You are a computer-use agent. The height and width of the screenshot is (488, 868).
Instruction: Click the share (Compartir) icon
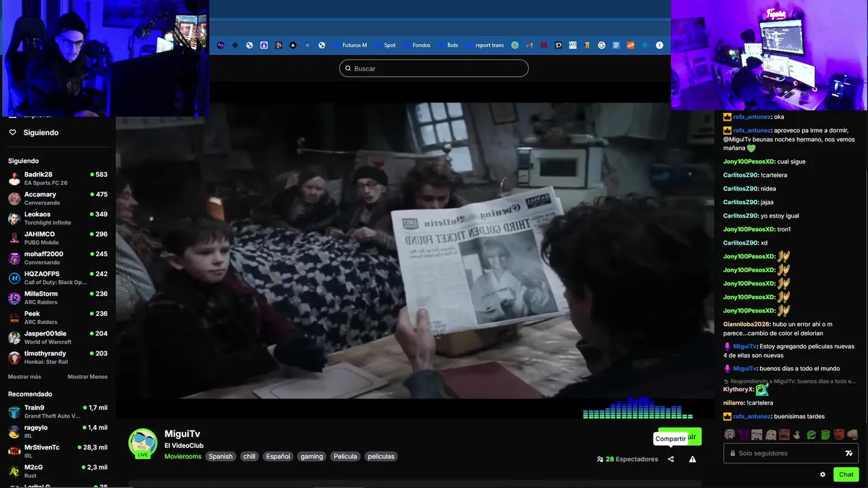671,459
